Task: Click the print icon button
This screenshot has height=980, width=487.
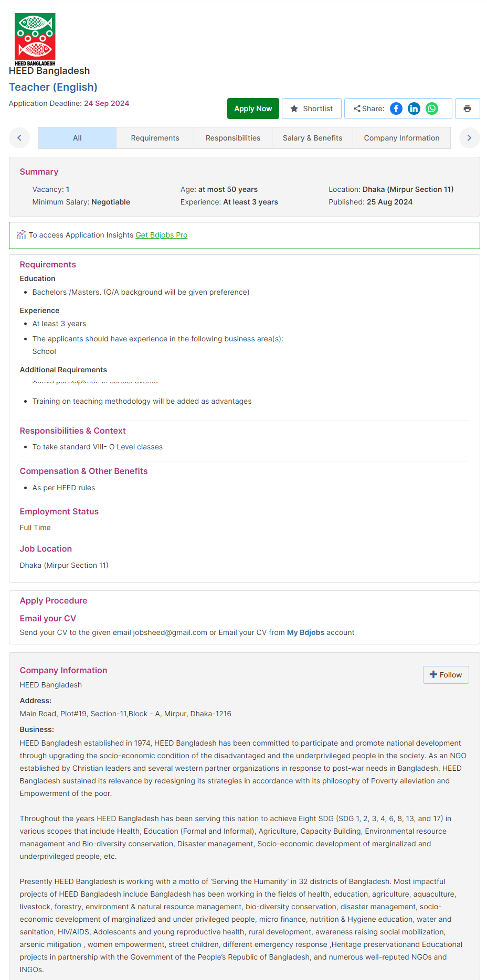Action: click(x=467, y=109)
